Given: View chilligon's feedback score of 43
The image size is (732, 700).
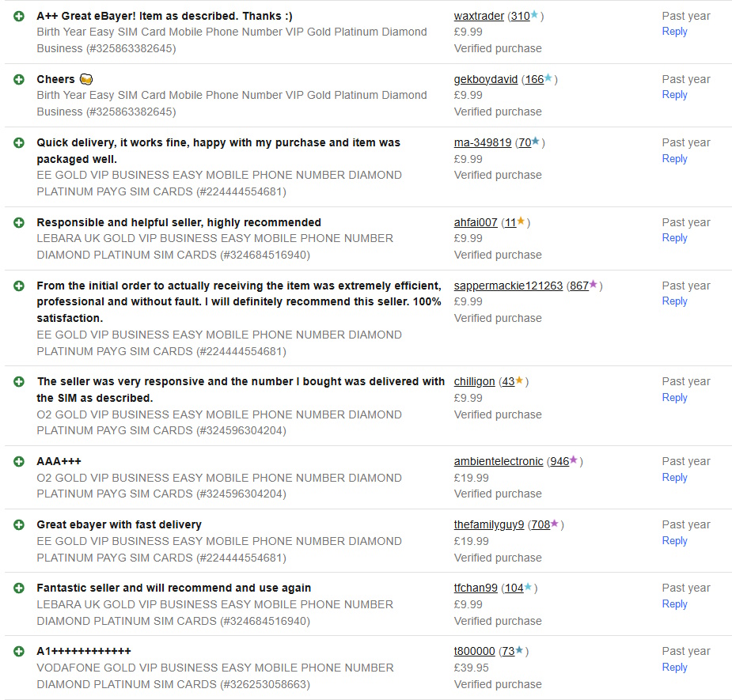Looking at the screenshot, I should pyautogui.click(x=508, y=381).
